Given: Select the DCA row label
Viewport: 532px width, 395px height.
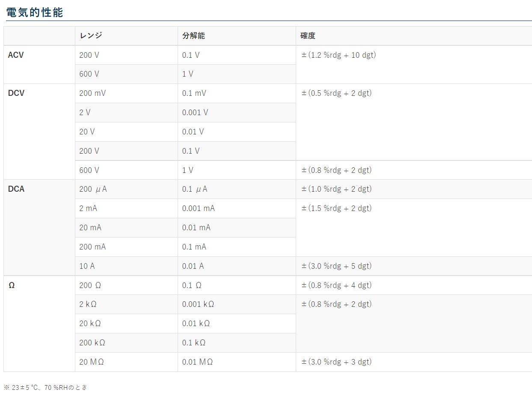Looking at the screenshot, I should pos(16,189).
